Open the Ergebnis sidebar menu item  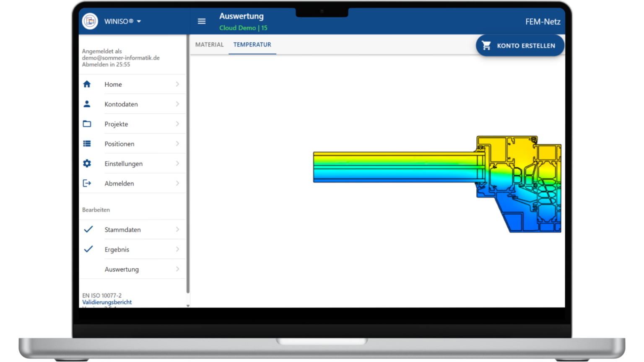[x=132, y=249]
